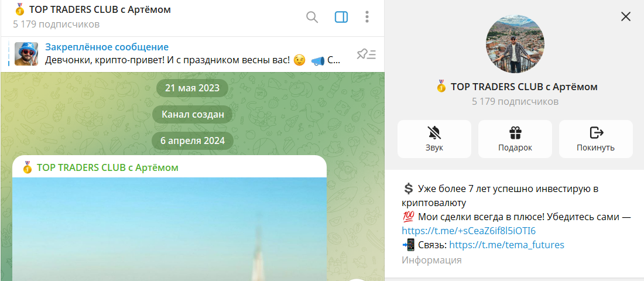Leave the channel with the Покинуть button

[x=595, y=139]
